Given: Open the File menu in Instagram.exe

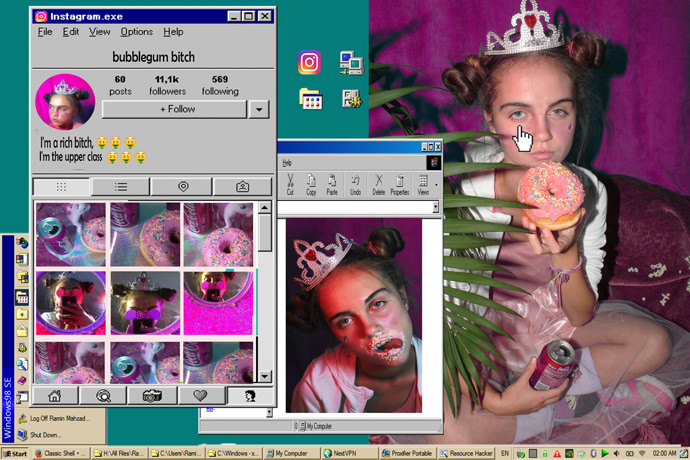Looking at the screenshot, I should [x=45, y=32].
